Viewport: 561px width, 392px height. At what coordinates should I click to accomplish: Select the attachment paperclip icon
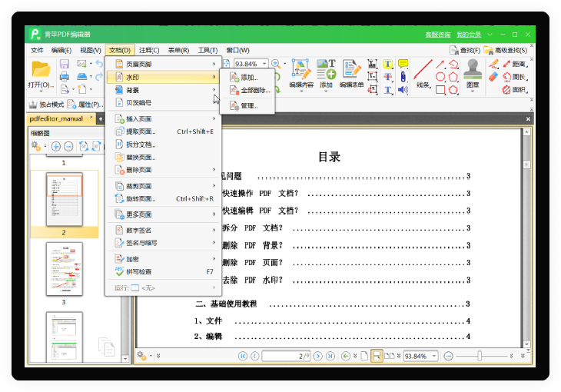coord(403,77)
